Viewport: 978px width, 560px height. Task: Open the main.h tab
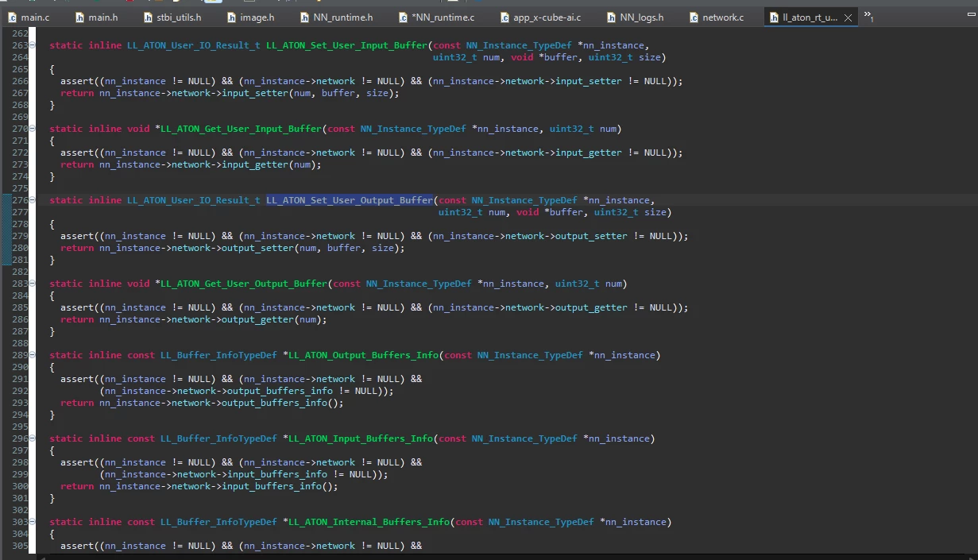pyautogui.click(x=96, y=17)
